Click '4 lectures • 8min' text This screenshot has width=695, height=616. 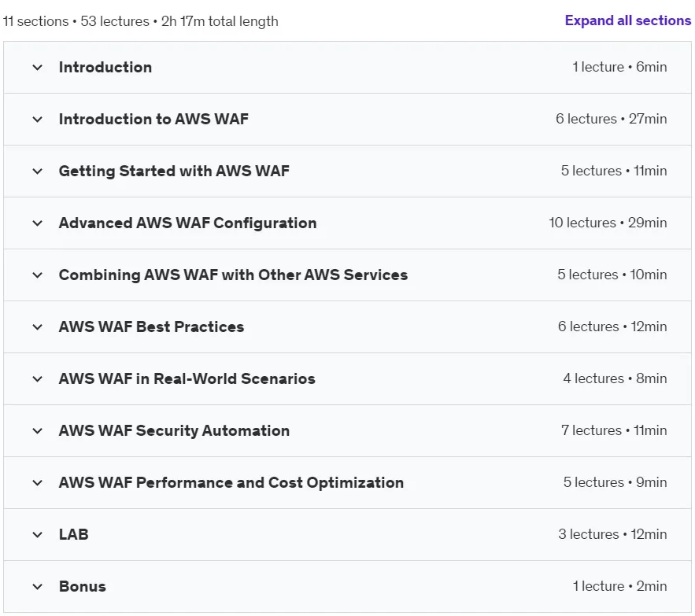click(x=616, y=378)
